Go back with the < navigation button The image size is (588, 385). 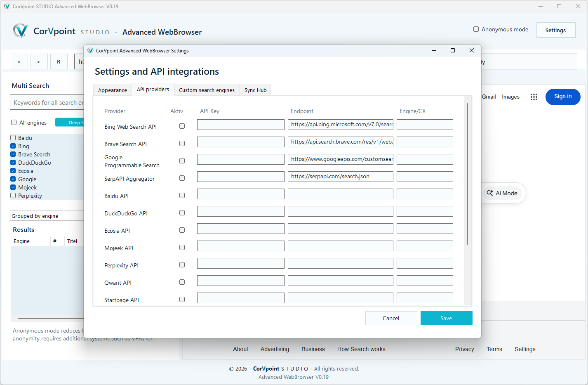pyautogui.click(x=19, y=61)
